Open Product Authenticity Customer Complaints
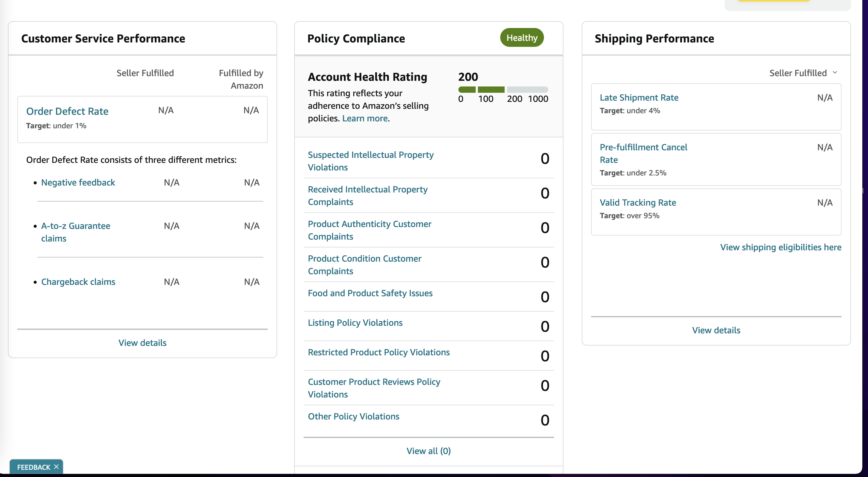The height and width of the screenshot is (477, 868). (369, 230)
